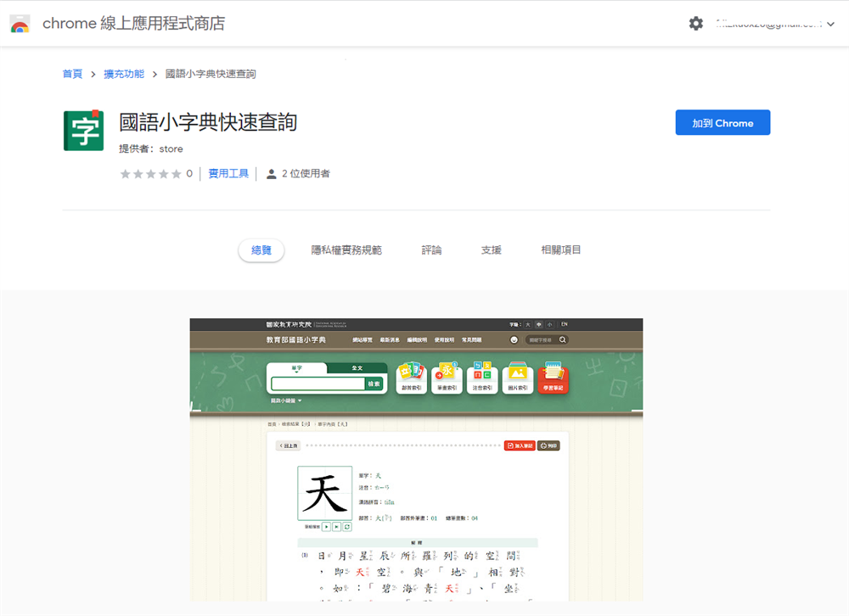This screenshot has height=616, width=849.
Task: Click the 加到 Chrome button
Action: [722, 122]
